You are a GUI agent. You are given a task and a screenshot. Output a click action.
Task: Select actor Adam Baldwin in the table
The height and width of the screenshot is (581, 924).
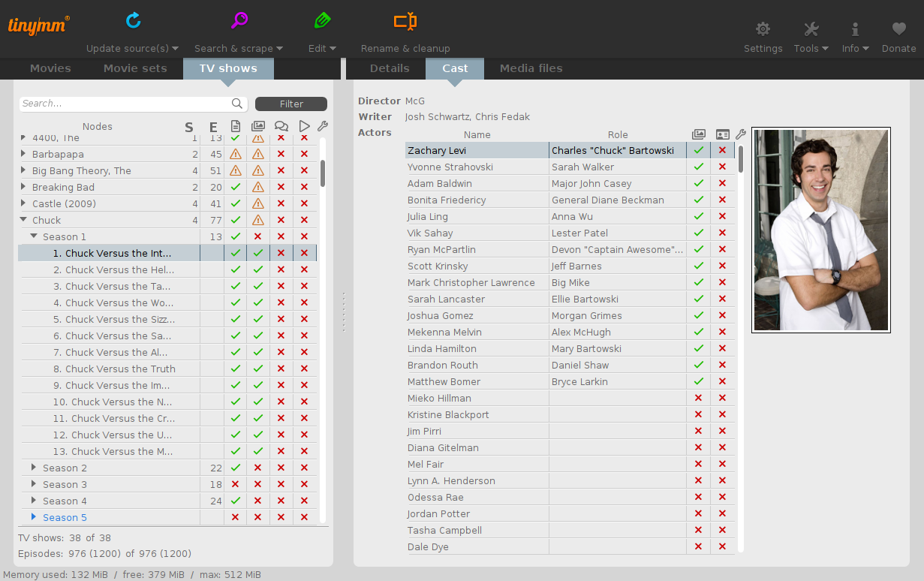440,183
